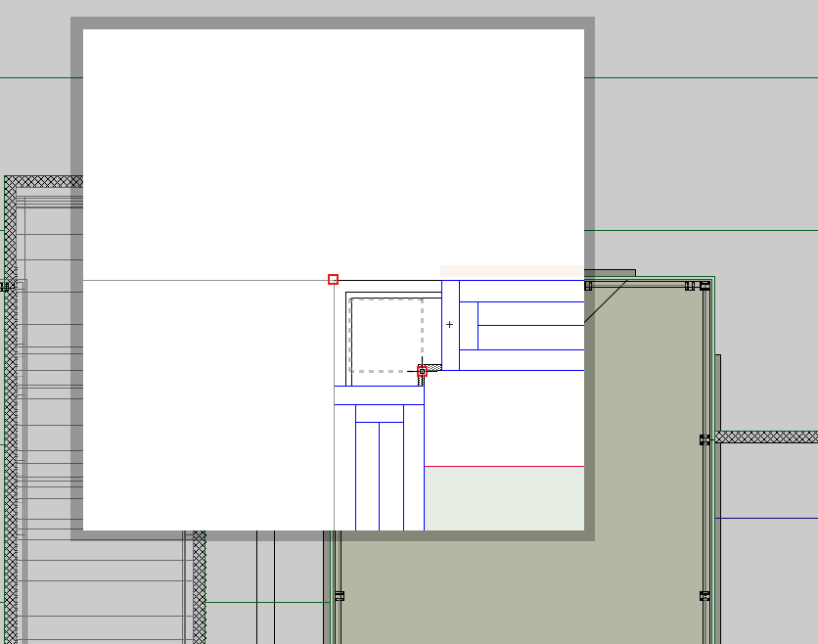818x644 pixels.
Task: Select the vertical hatched wall on the far left
Action: point(11,440)
